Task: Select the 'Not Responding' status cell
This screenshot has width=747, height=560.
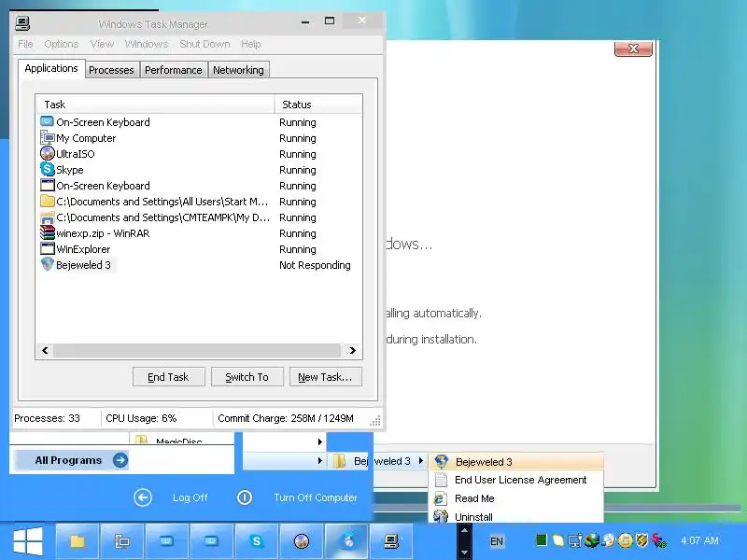Action: click(x=315, y=265)
